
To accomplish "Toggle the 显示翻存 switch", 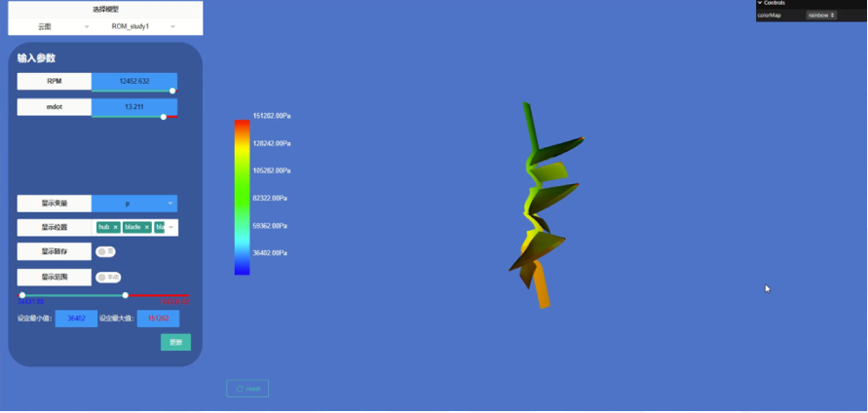I will [105, 252].
